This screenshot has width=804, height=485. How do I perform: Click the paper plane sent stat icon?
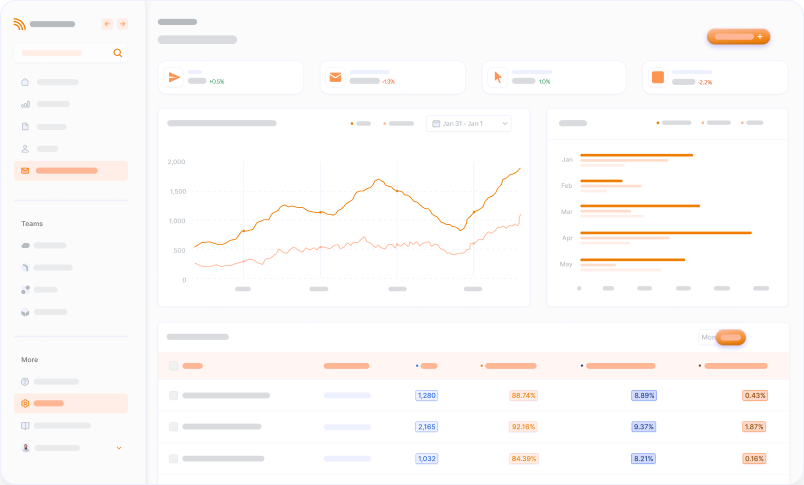click(x=175, y=77)
